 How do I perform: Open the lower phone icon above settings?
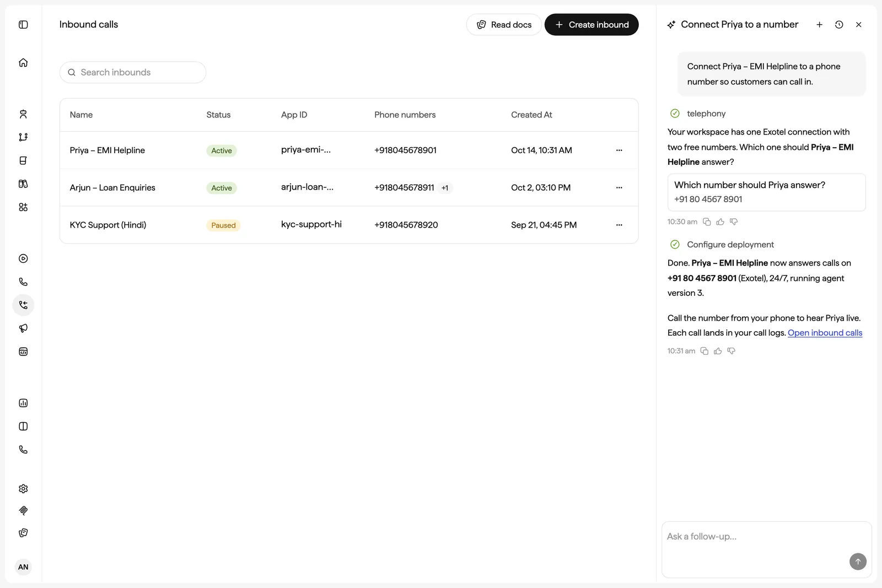(x=23, y=450)
